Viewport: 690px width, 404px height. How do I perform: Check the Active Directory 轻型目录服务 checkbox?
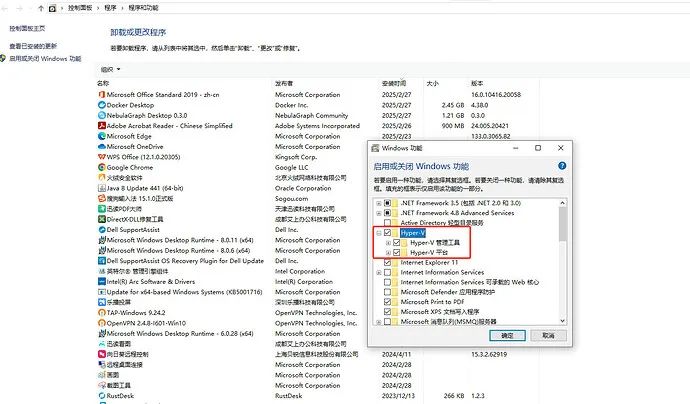coord(387,223)
